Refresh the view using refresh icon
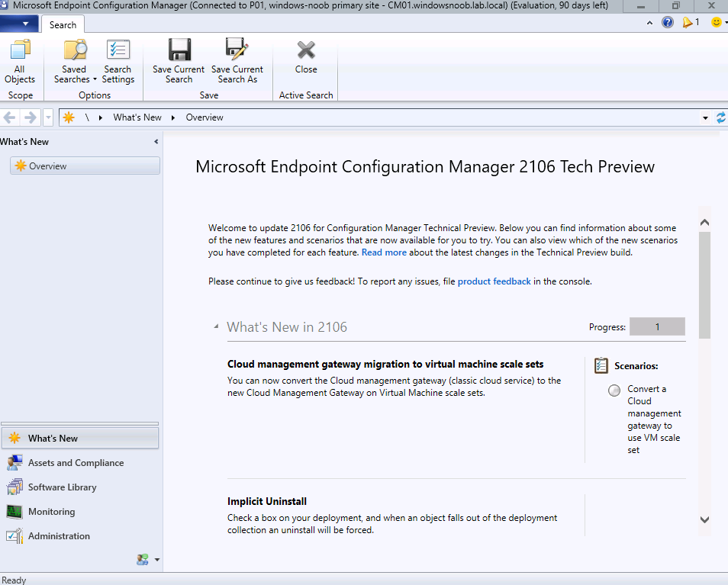 [x=720, y=117]
